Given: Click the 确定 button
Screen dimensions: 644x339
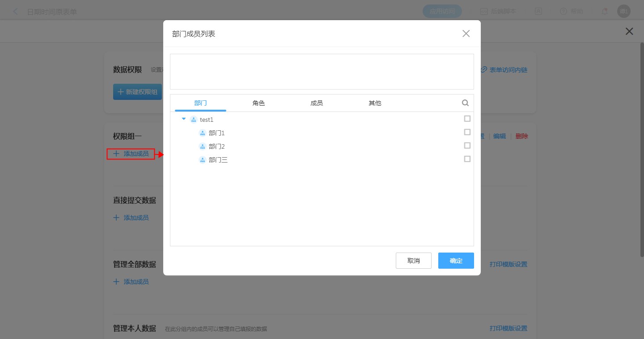Looking at the screenshot, I should (x=456, y=261).
